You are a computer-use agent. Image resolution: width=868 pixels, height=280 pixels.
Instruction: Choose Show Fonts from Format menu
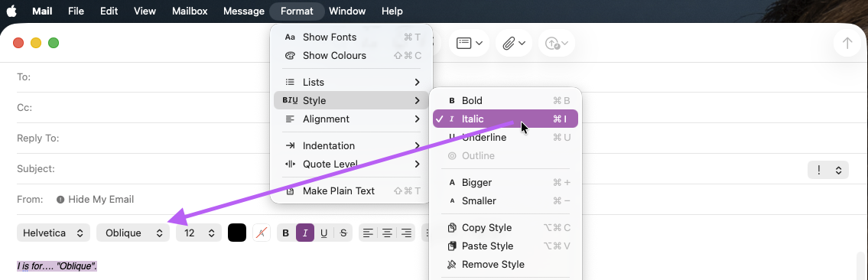(x=353, y=37)
